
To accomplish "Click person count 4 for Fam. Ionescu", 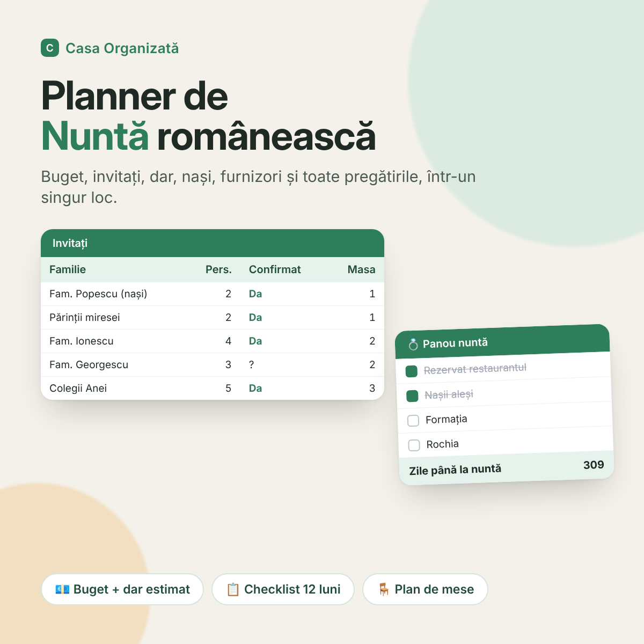I will tap(228, 341).
